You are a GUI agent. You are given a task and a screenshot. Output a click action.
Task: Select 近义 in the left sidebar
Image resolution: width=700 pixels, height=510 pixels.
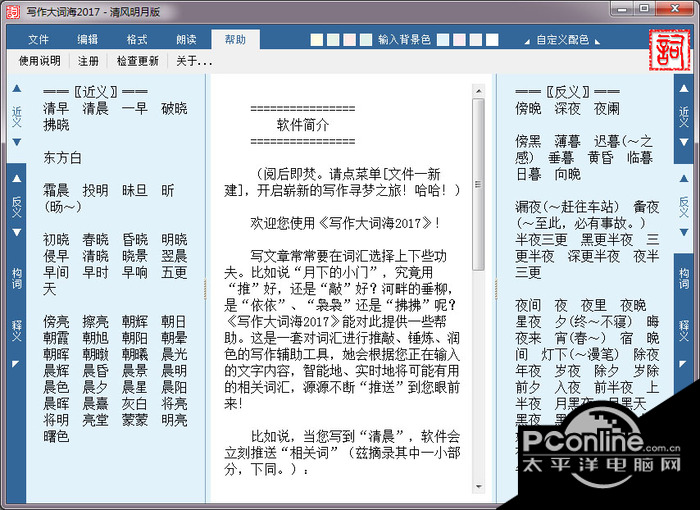click(x=17, y=116)
